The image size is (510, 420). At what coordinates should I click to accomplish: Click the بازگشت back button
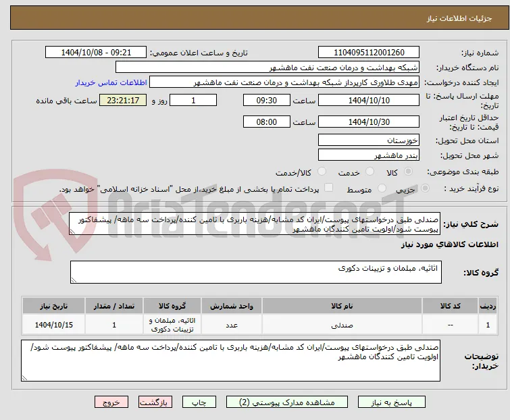click(155, 402)
